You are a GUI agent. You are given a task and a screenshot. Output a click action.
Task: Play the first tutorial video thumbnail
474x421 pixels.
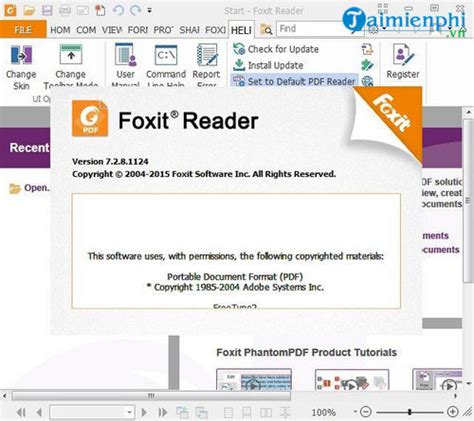[254, 379]
